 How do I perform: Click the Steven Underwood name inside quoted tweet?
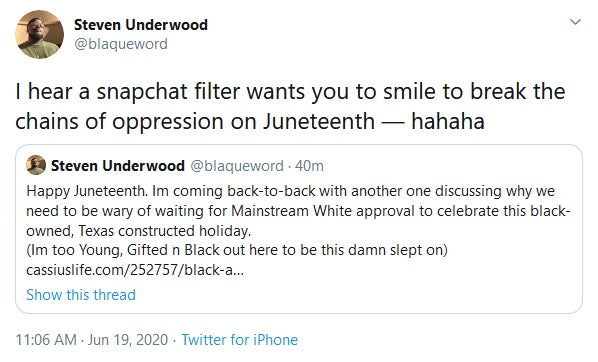pyautogui.click(x=118, y=166)
